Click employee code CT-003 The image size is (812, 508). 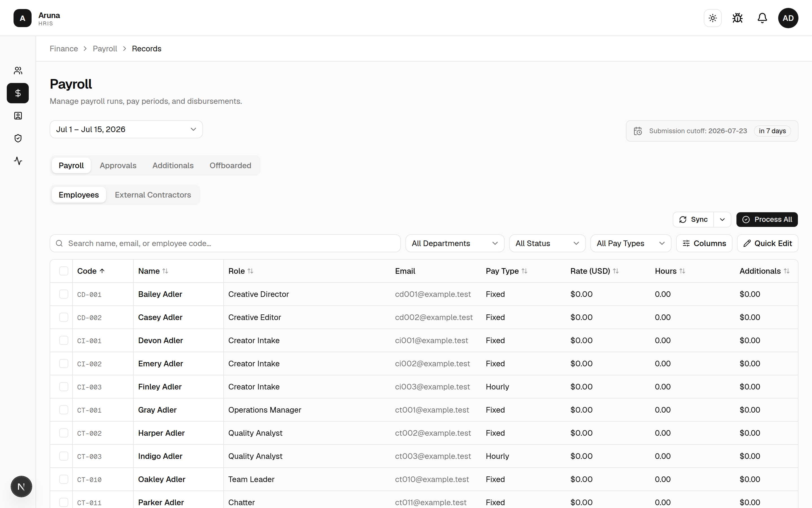(x=89, y=457)
